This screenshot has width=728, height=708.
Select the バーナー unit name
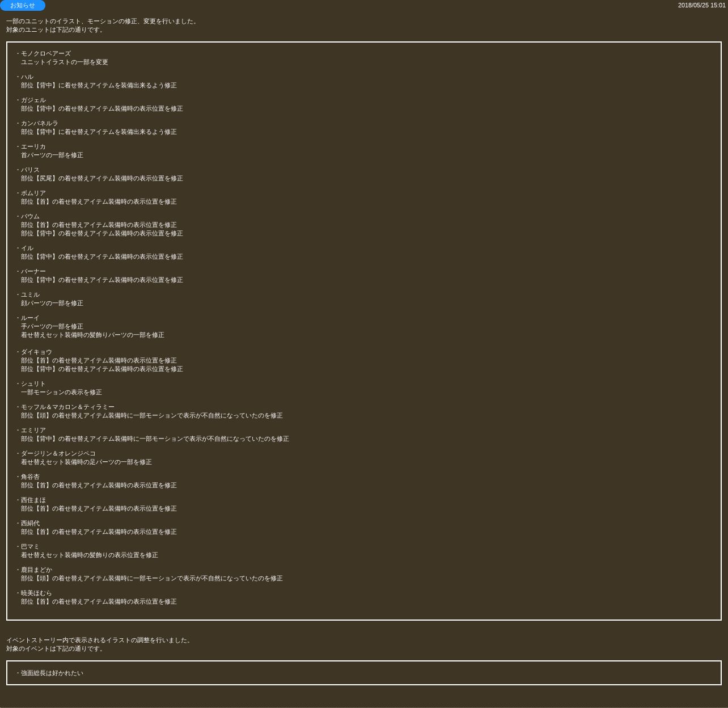tap(33, 272)
